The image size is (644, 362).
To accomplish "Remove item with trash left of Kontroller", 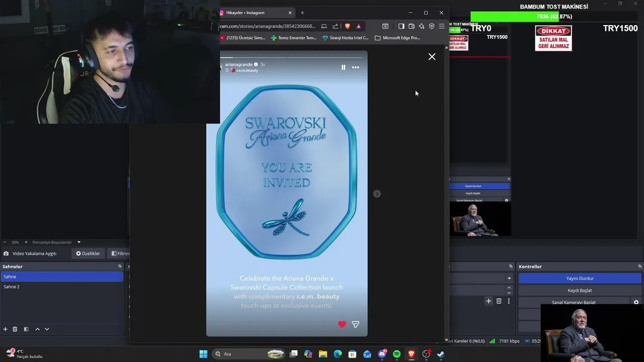I will click(x=499, y=301).
